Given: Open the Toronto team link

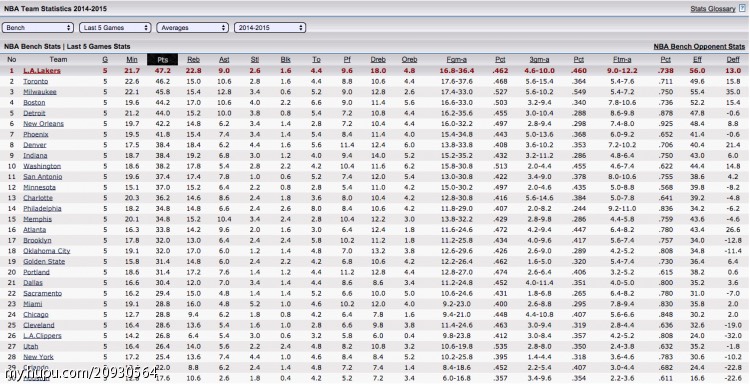Looking at the screenshot, I should [x=36, y=81].
